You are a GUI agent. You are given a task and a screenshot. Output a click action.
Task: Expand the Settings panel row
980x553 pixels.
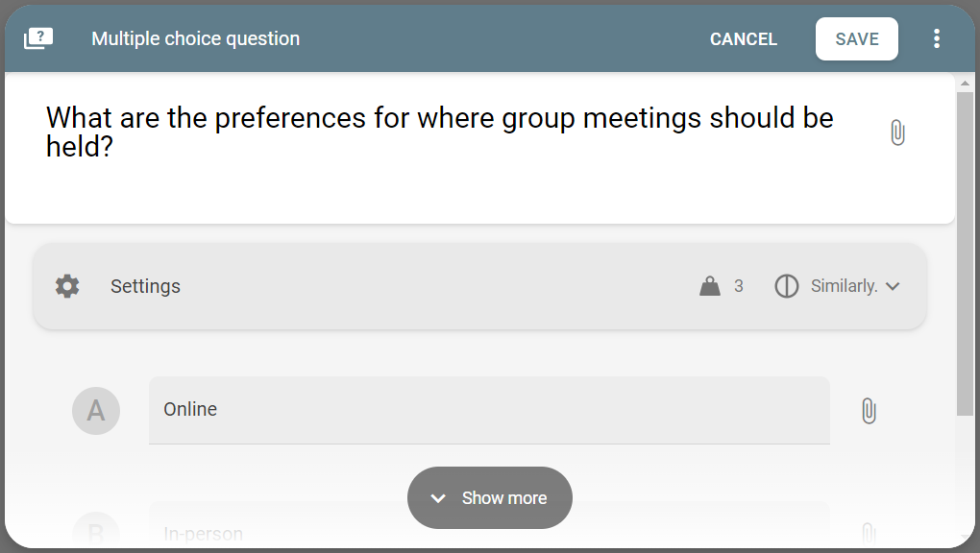tap(479, 286)
